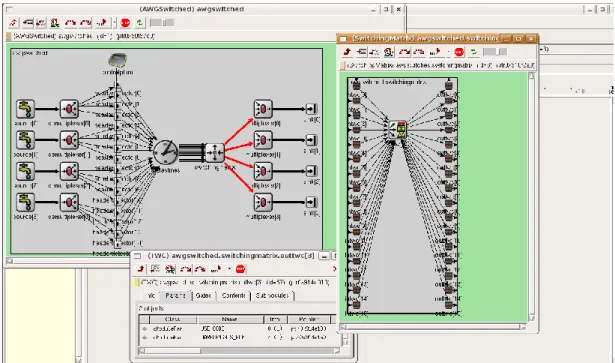
Task: Click red stop button in TWC toolbar
Action: 240,269
